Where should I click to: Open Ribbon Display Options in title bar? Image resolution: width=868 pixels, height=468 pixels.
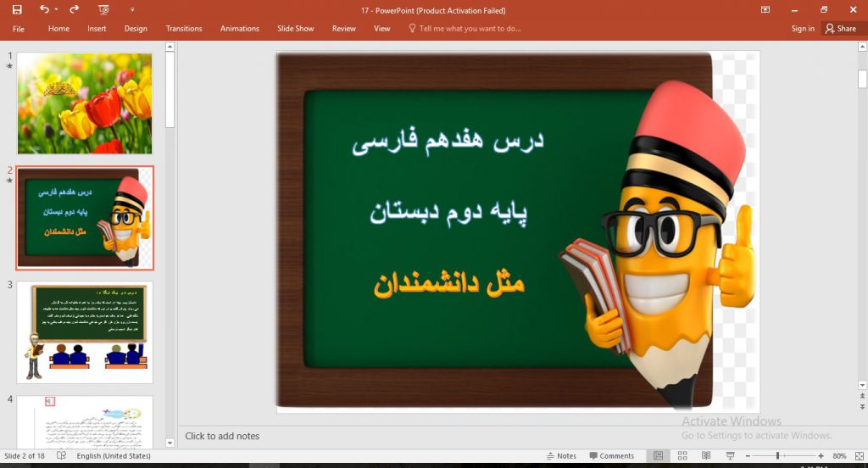(x=765, y=9)
